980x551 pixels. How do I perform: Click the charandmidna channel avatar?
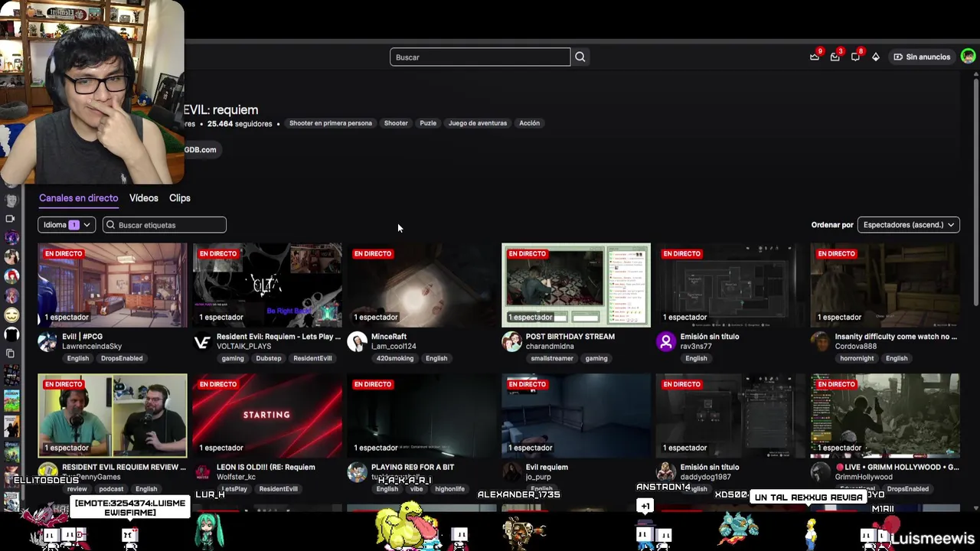tap(511, 342)
